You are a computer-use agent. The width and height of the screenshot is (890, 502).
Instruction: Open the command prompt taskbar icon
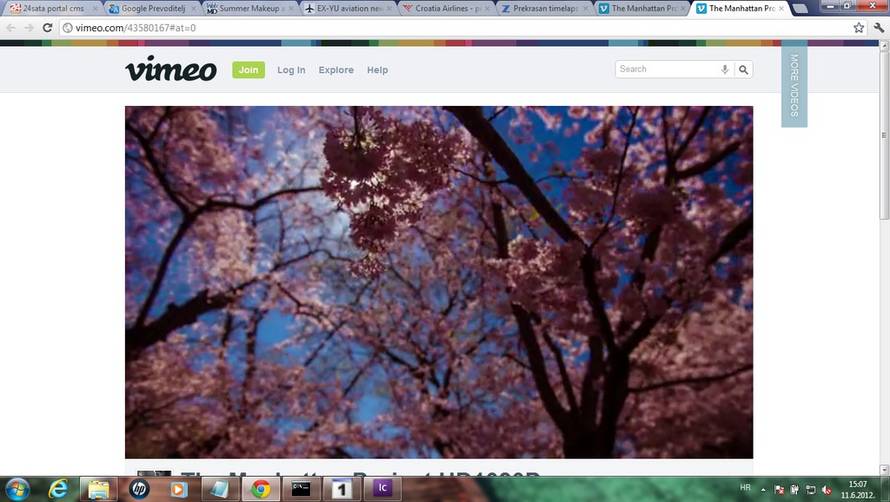301,489
